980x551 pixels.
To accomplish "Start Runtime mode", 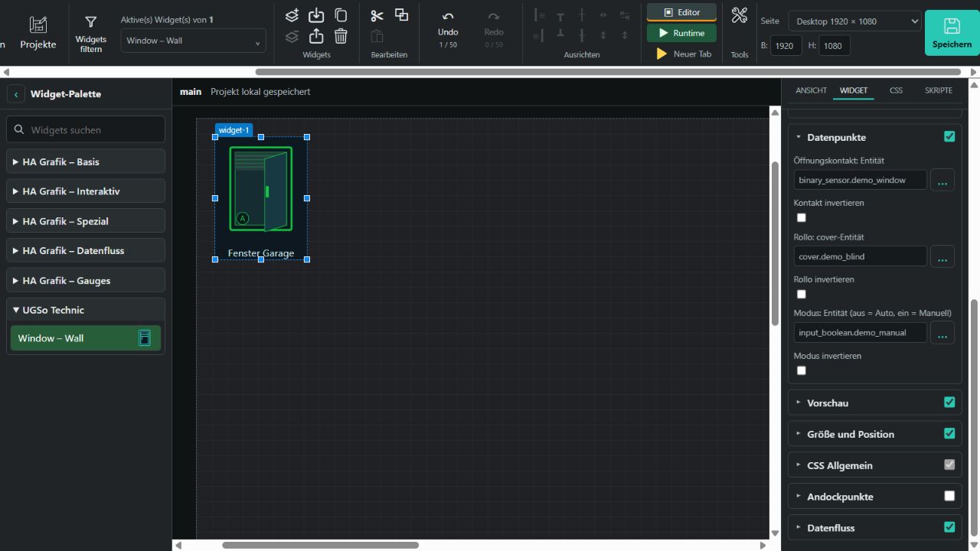I will point(681,33).
